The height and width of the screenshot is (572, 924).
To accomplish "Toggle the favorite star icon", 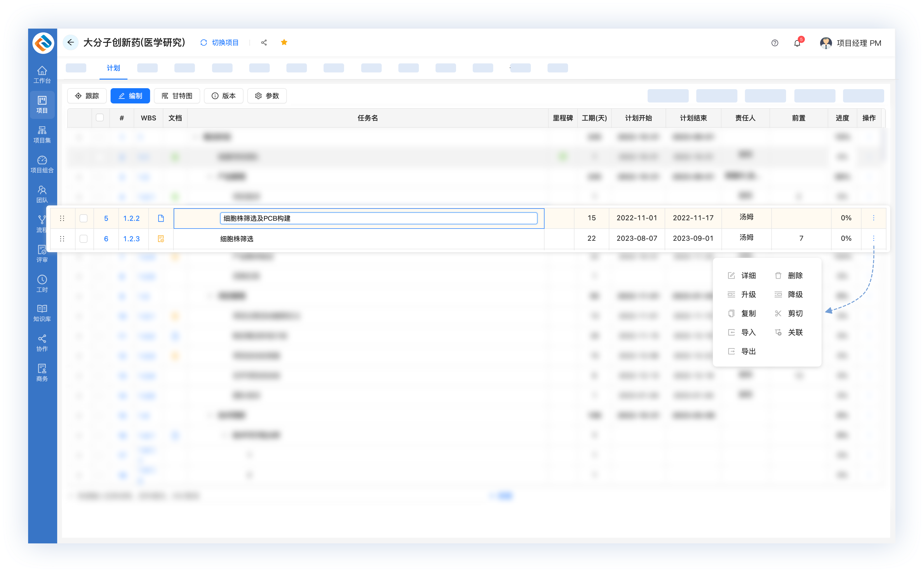I will click(284, 42).
